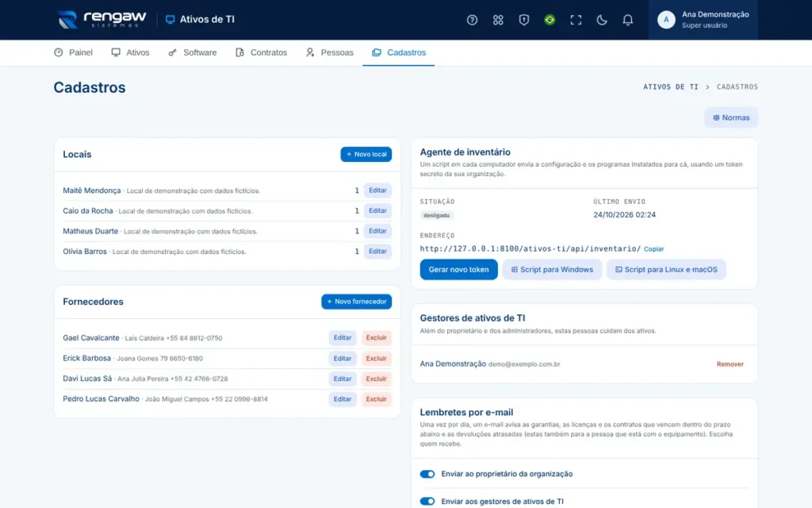The height and width of the screenshot is (508, 812).
Task: Switch to the Software tab
Action: click(193, 52)
